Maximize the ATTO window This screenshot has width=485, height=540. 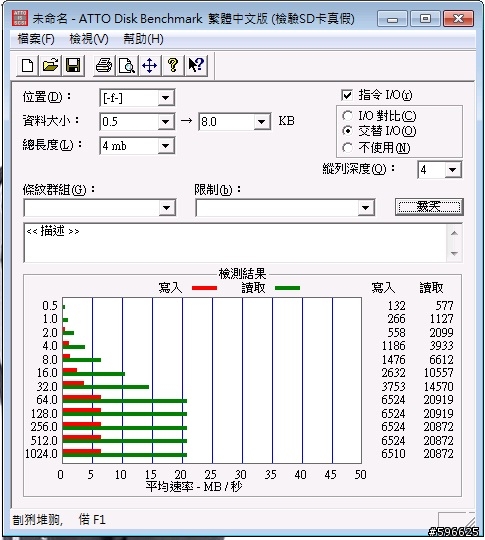[425, 19]
